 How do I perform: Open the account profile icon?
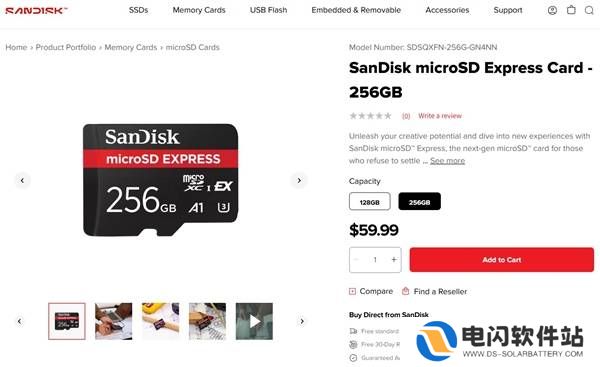(x=552, y=10)
